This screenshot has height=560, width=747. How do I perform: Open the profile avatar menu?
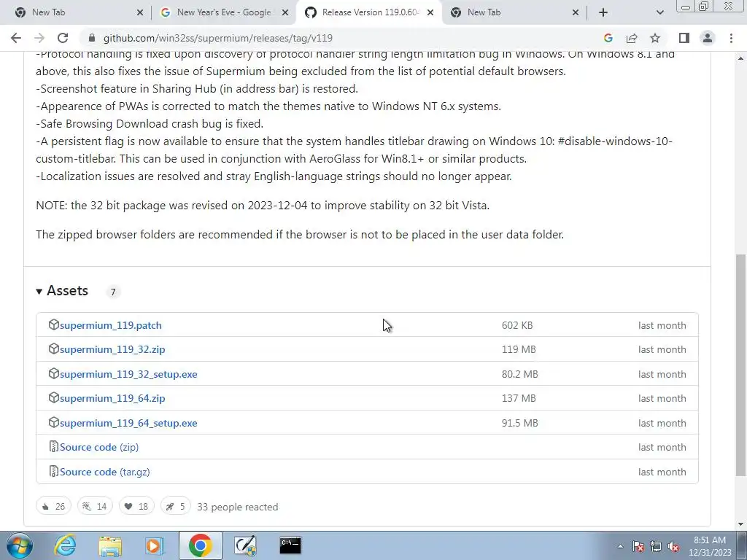[x=708, y=38]
